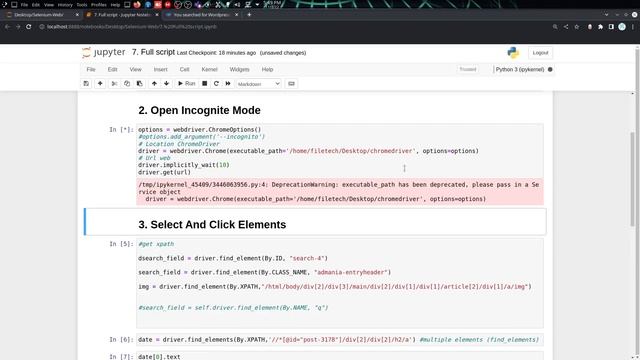Click the Jupyter logo
The width and height of the screenshot is (640, 360).
[x=104, y=53]
